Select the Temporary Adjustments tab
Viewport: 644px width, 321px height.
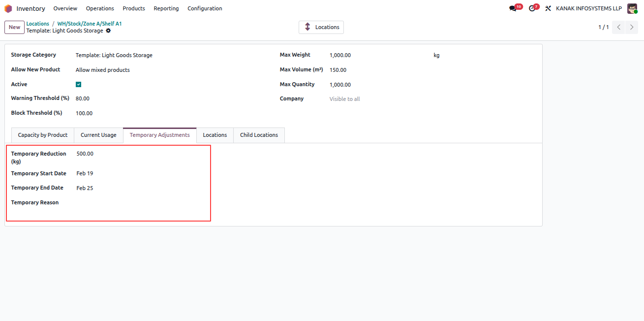coord(160,135)
